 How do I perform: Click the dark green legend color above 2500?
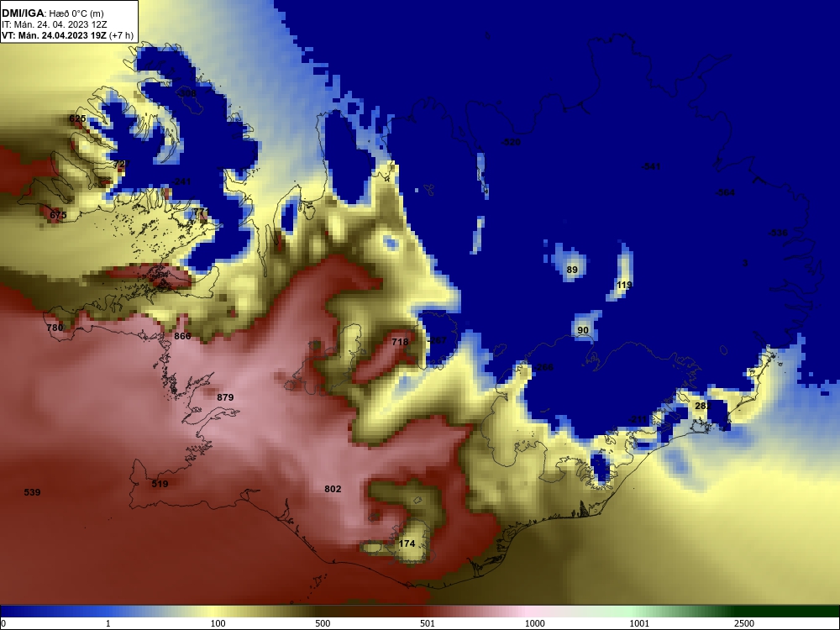click(x=744, y=612)
